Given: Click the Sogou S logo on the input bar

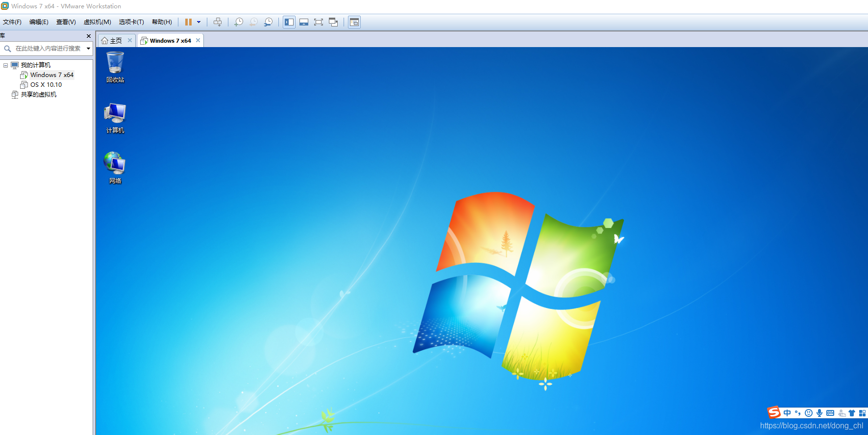Looking at the screenshot, I should click(x=774, y=412).
